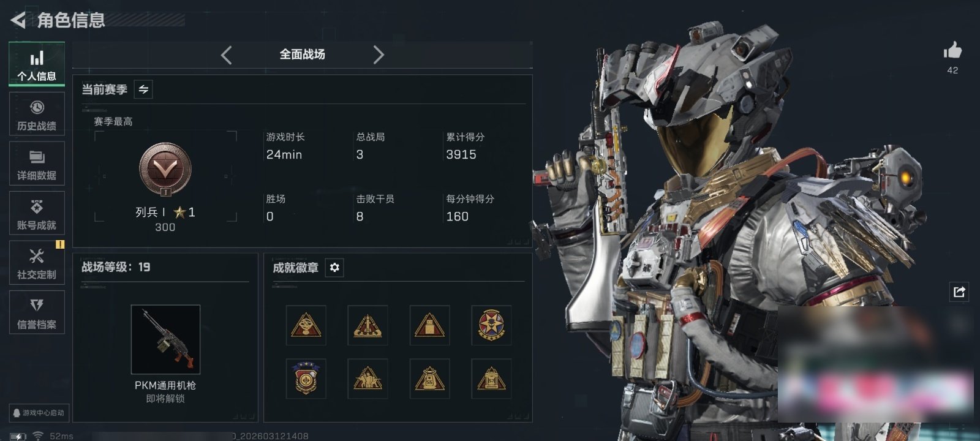Select the red star medal badge
980x441 pixels.
[491, 325]
